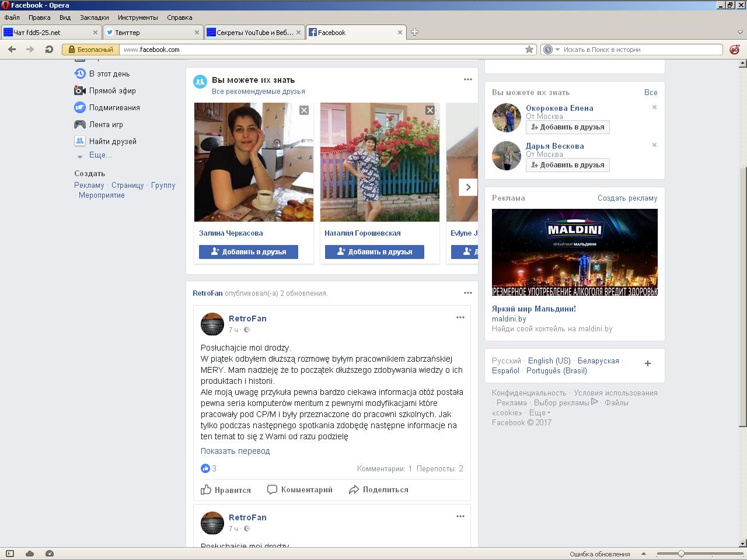The image size is (747, 560).
Task: Open 'В этот день' sidebar icon
Action: (x=80, y=73)
